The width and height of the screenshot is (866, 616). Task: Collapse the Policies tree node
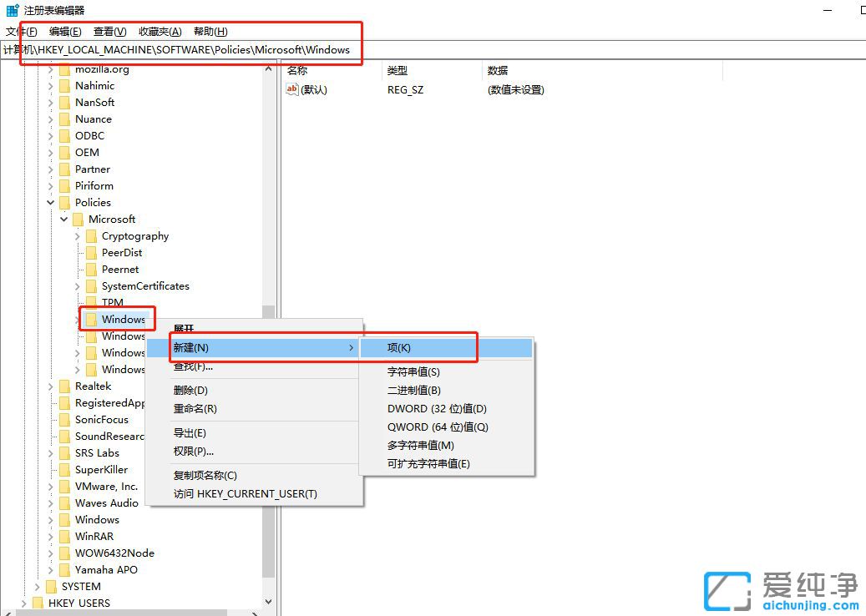(x=50, y=202)
